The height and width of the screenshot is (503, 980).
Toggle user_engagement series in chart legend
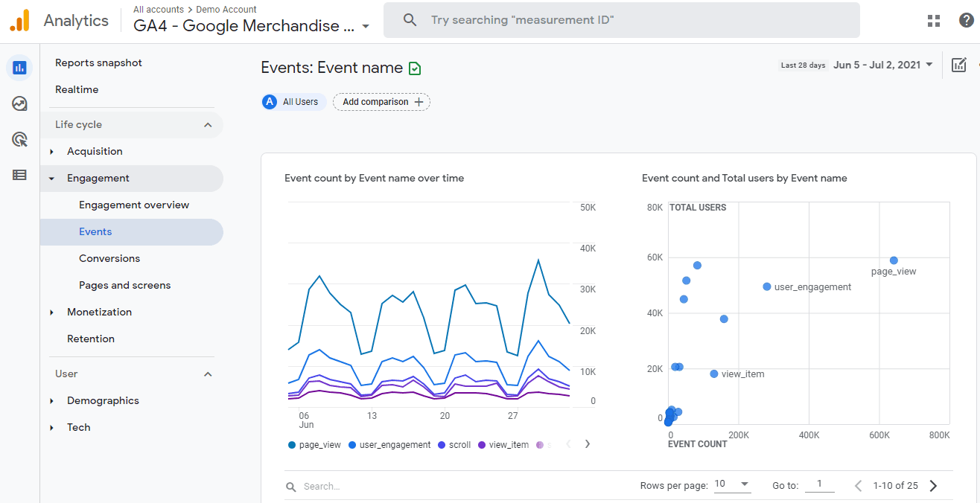[389, 445]
